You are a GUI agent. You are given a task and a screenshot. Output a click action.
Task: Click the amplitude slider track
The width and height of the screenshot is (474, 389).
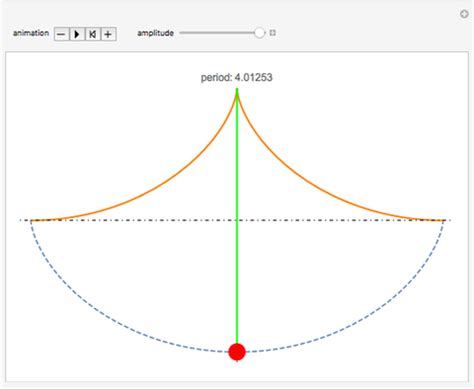(x=222, y=33)
